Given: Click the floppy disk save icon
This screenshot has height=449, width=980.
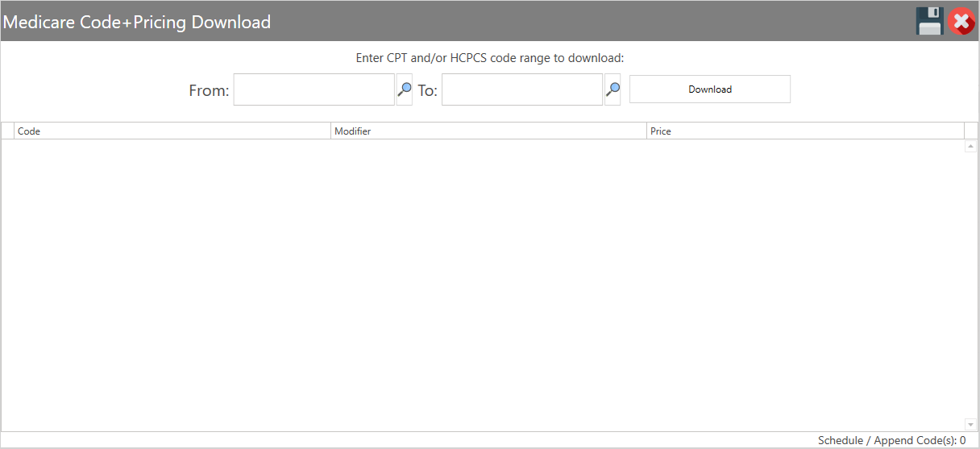Looking at the screenshot, I should (930, 21).
